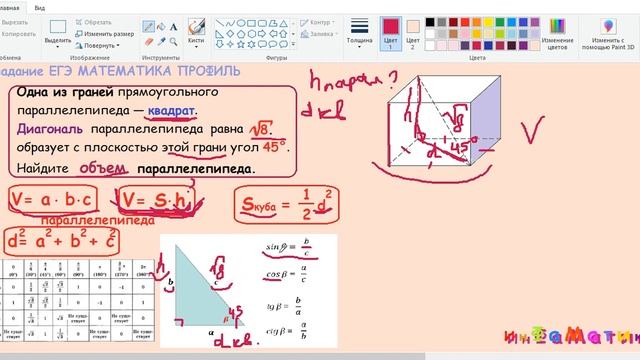Open the Заливка fill dropdown

320,34
